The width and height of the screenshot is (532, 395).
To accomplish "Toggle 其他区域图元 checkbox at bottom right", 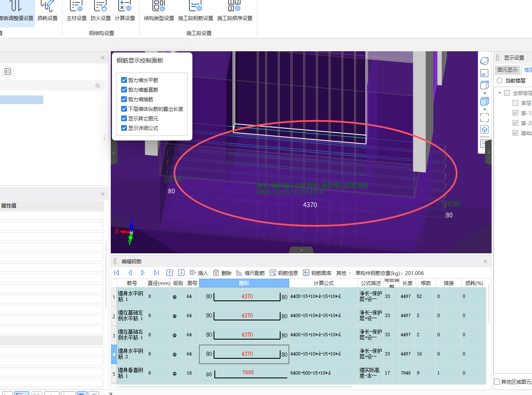I will click(497, 382).
